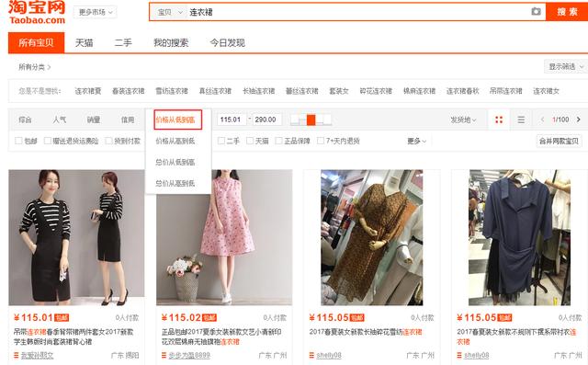The height and width of the screenshot is (365, 588).
Task: Sort results by 信用
Action: coord(128,120)
